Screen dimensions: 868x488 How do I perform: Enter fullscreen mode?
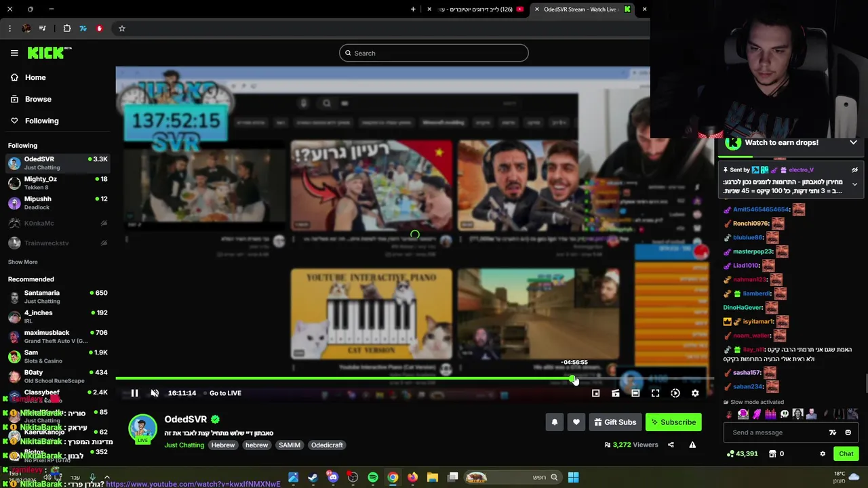click(655, 393)
